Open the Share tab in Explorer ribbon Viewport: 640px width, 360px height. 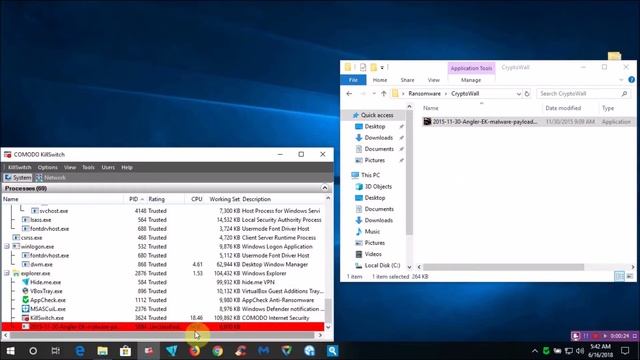[x=407, y=80]
